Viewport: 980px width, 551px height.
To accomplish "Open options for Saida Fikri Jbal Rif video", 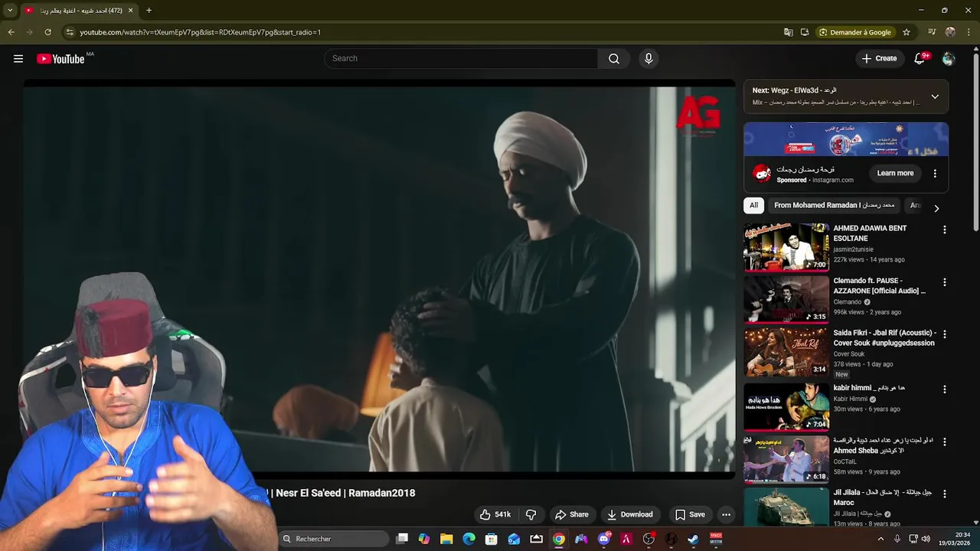I will 944,334.
